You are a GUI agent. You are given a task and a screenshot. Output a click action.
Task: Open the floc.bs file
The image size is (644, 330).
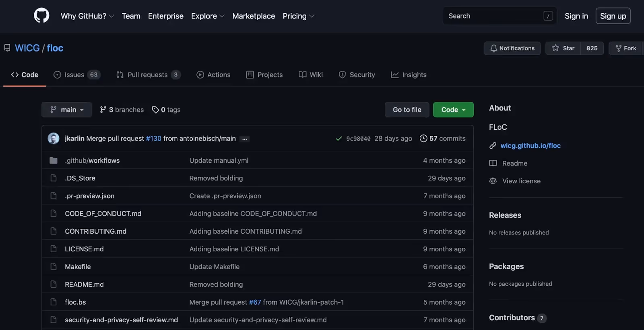(x=75, y=302)
